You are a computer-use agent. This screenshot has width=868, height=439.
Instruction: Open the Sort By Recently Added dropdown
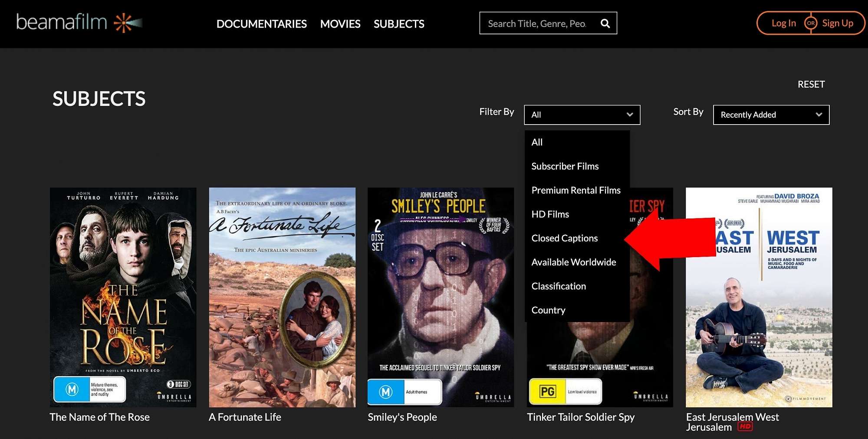pos(771,115)
